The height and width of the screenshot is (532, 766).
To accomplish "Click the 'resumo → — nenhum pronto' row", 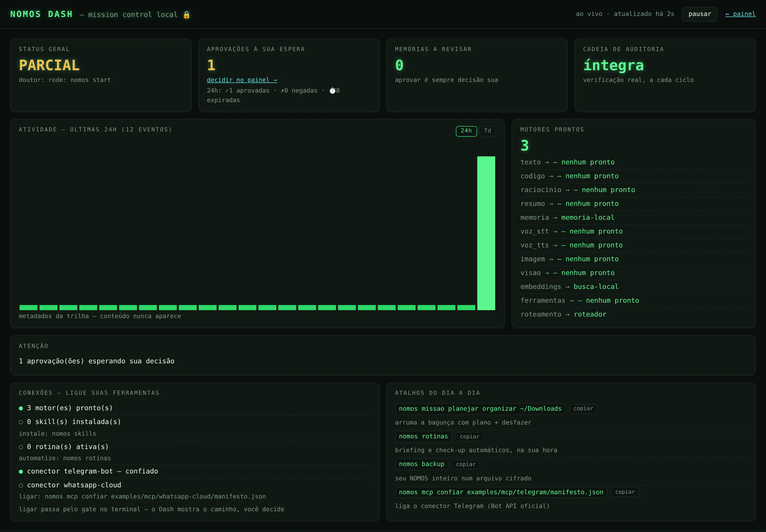I will 634,204.
